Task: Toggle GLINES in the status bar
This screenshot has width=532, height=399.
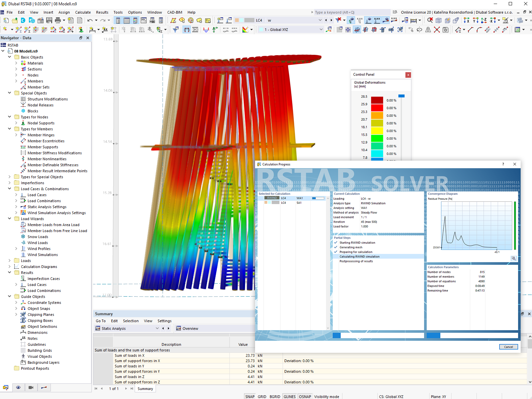Action: tap(290, 396)
